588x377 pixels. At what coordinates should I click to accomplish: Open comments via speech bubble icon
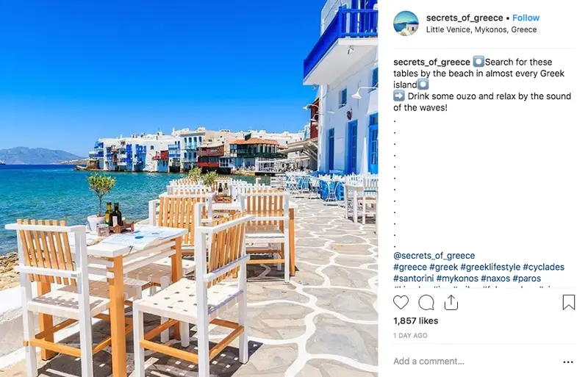point(426,302)
